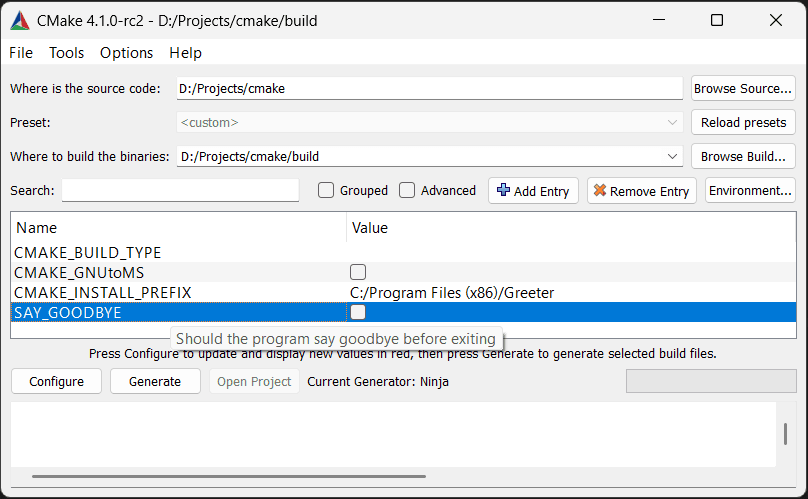Expand the build binaries path dropdown
Viewport: 808px width, 499px height.
[x=672, y=156]
